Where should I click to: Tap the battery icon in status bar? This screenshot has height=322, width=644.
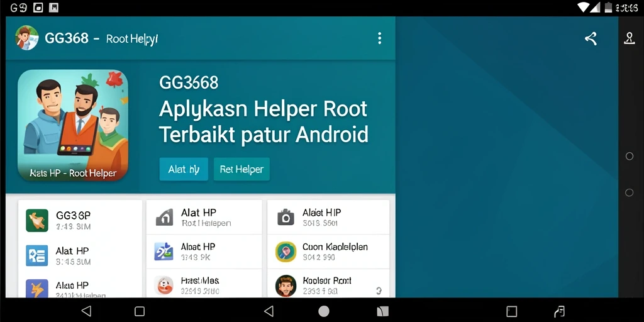[x=608, y=7]
